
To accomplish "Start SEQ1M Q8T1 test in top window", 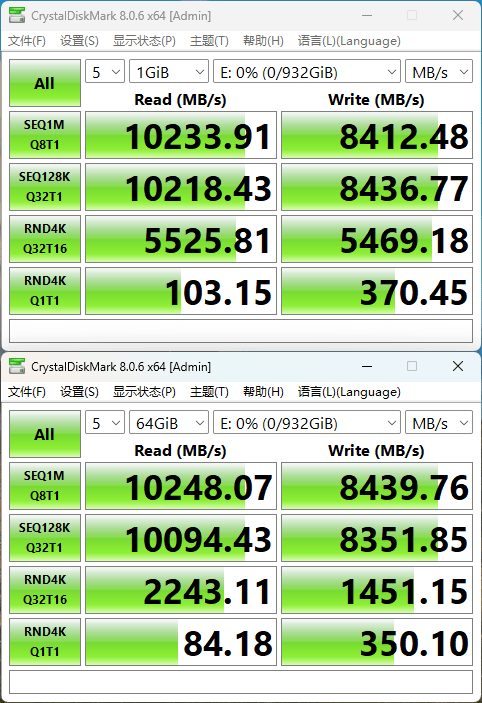I will (x=45, y=135).
